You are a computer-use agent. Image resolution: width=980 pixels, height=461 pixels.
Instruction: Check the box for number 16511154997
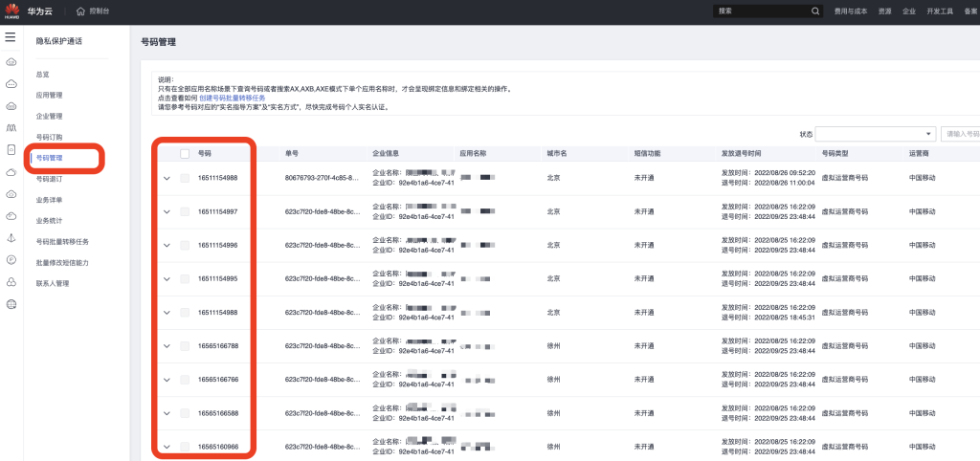click(x=185, y=211)
